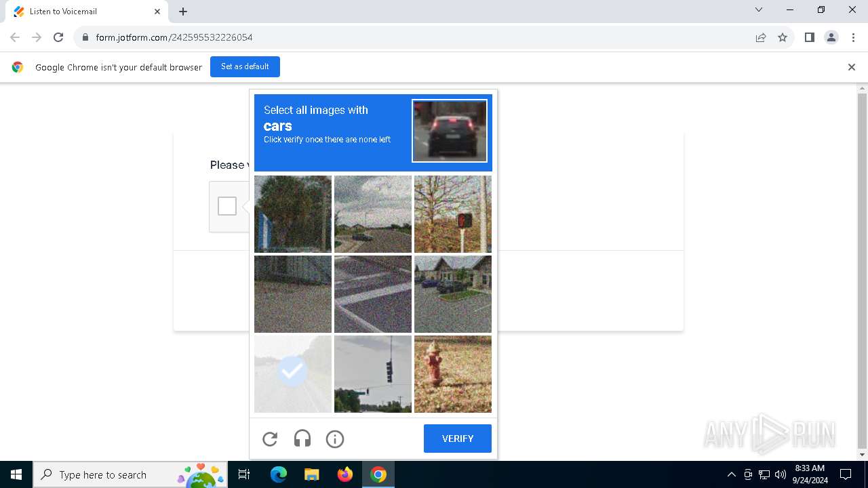Image resolution: width=868 pixels, height=488 pixels.
Task: Click the taskbar search box
Action: tap(130, 474)
